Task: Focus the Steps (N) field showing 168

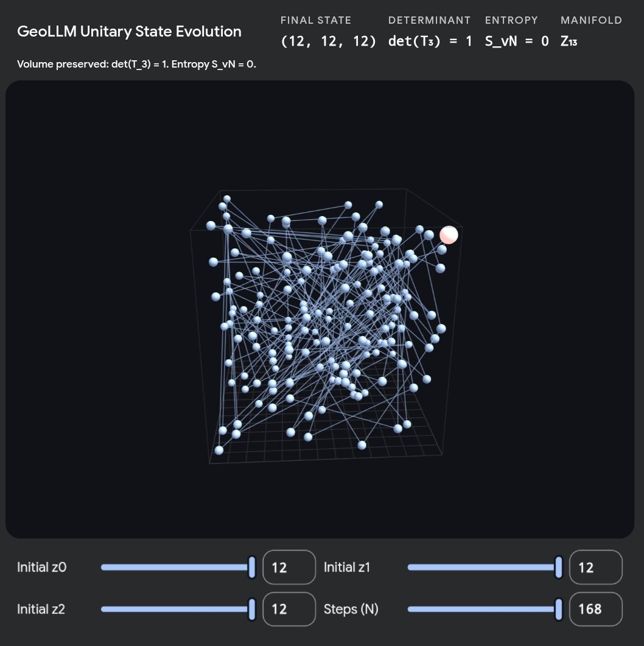Action: pyautogui.click(x=596, y=609)
